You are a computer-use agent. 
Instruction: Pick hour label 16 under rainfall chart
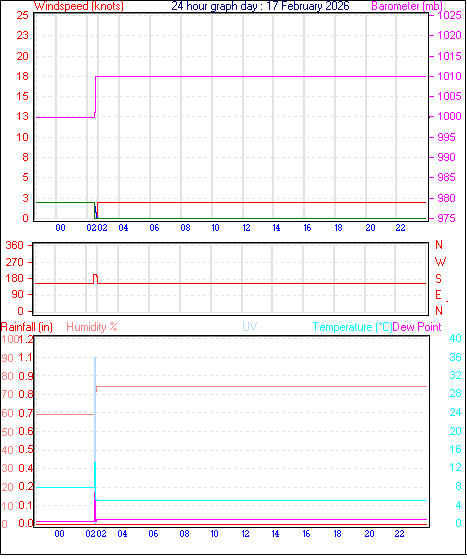306,534
